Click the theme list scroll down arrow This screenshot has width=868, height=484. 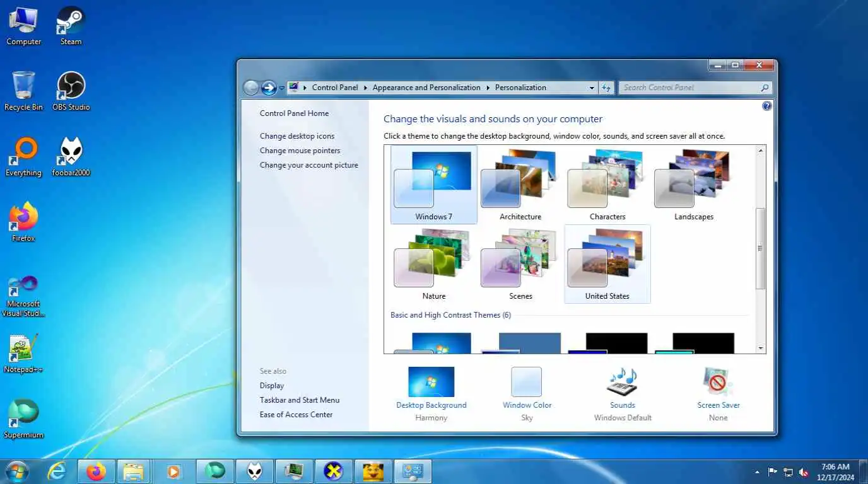[761, 348]
